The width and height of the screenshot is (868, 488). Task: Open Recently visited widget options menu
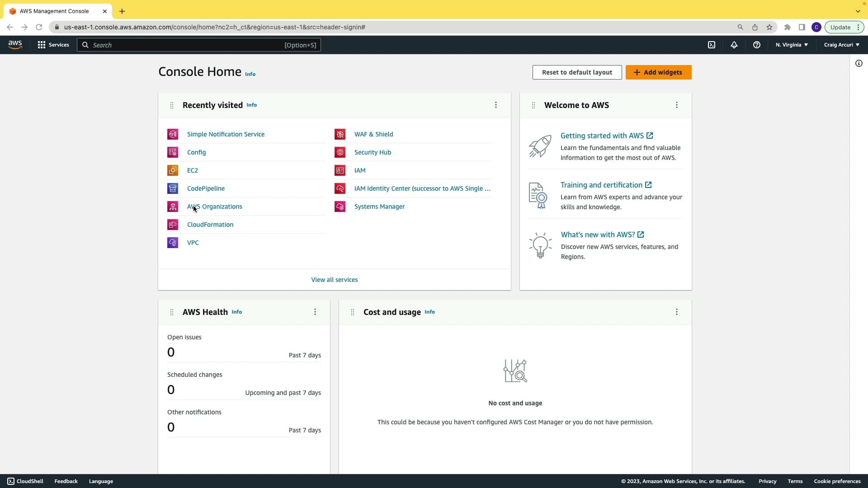click(496, 105)
